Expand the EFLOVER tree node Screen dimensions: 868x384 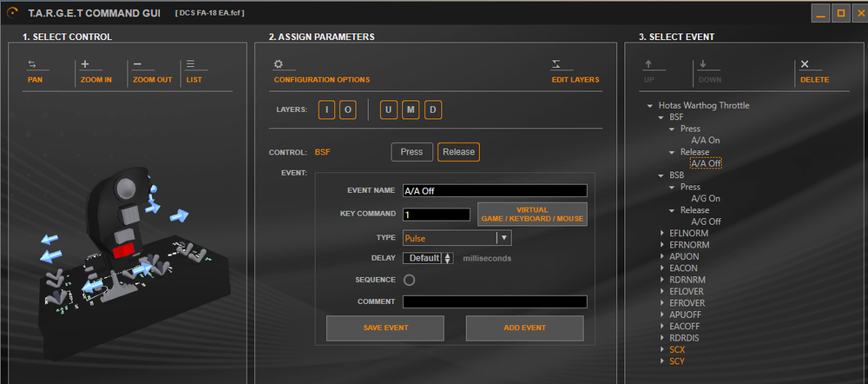pyautogui.click(x=662, y=291)
